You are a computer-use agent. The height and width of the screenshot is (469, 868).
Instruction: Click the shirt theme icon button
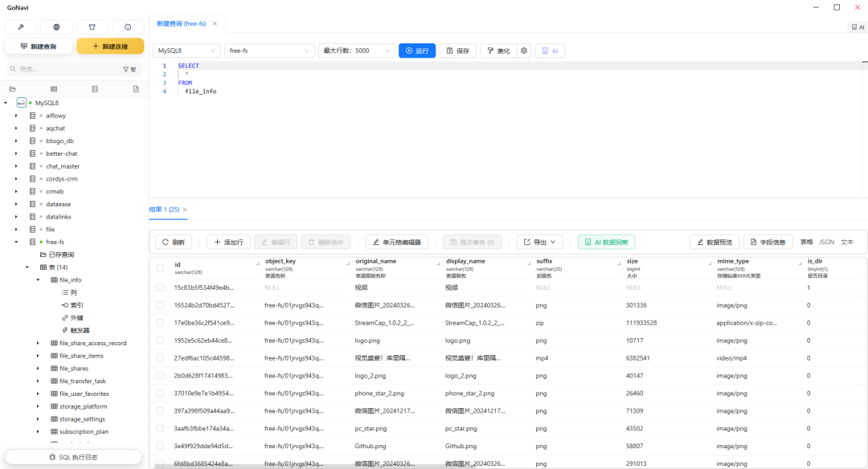click(x=92, y=27)
